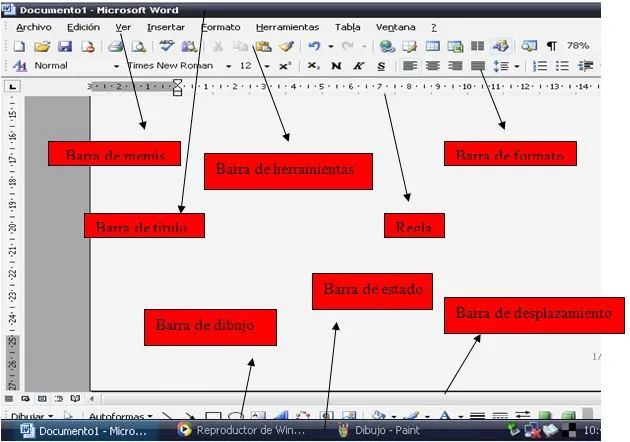Image resolution: width=630 pixels, height=442 pixels.
Task: Open a file with the Open folder icon
Action: pos(42,47)
